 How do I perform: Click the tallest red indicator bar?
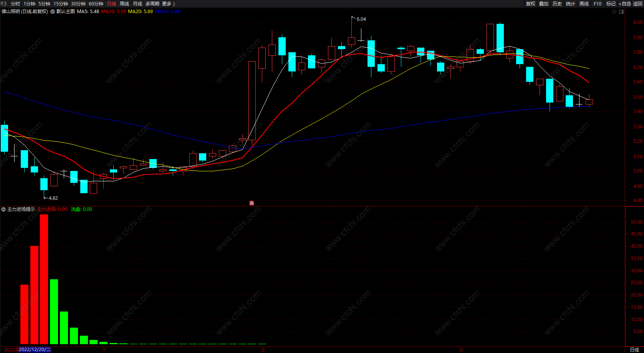44,279
